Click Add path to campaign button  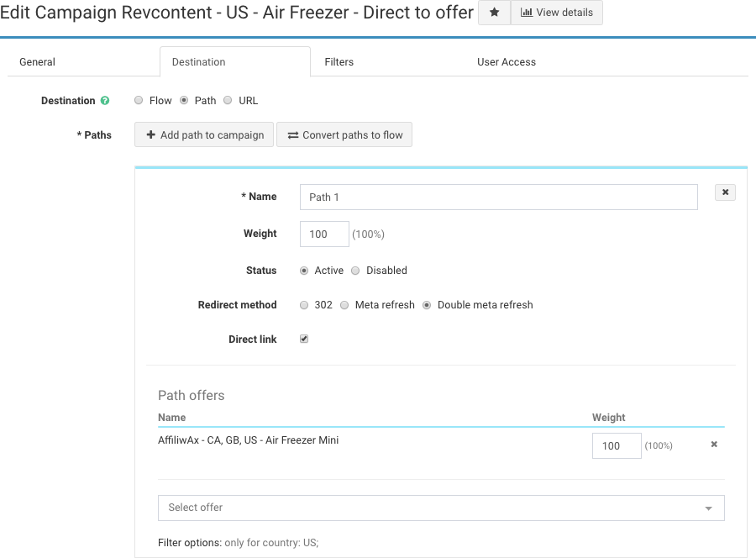coord(204,134)
